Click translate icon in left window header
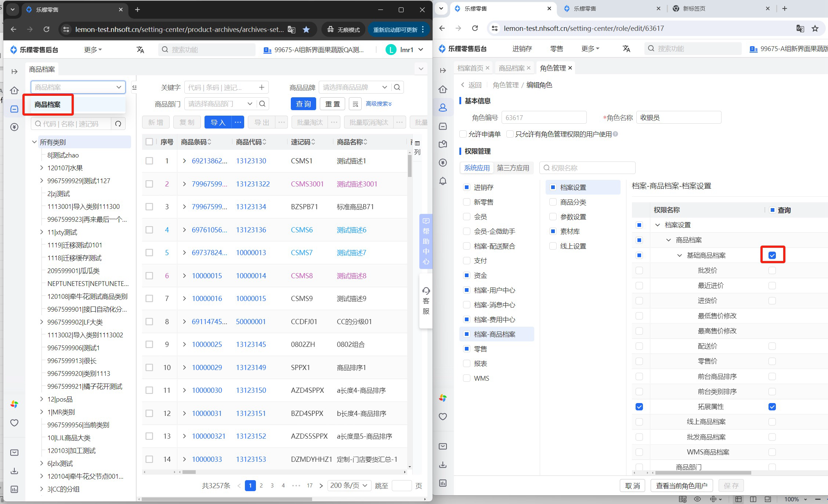Viewport: 828px width, 504px height. pos(140,50)
